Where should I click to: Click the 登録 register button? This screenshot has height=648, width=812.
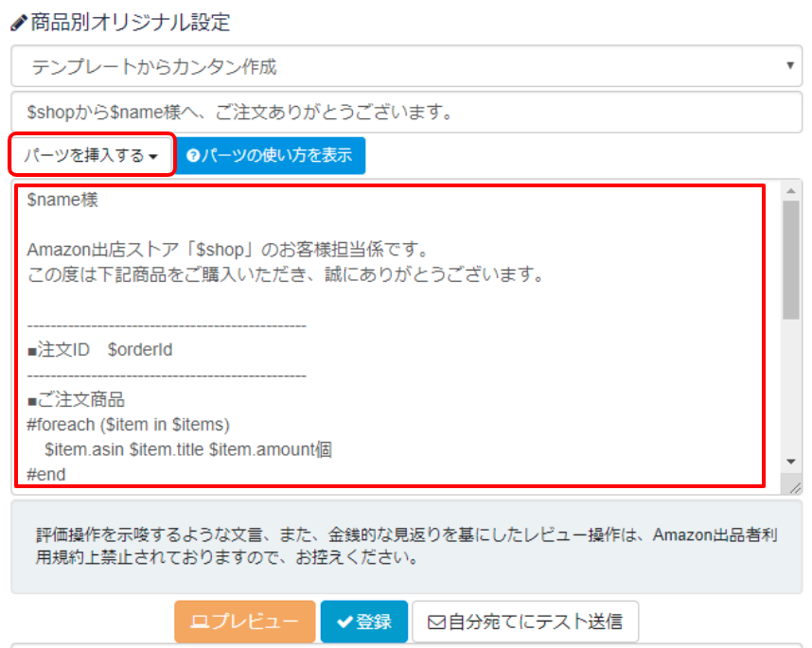click(364, 622)
